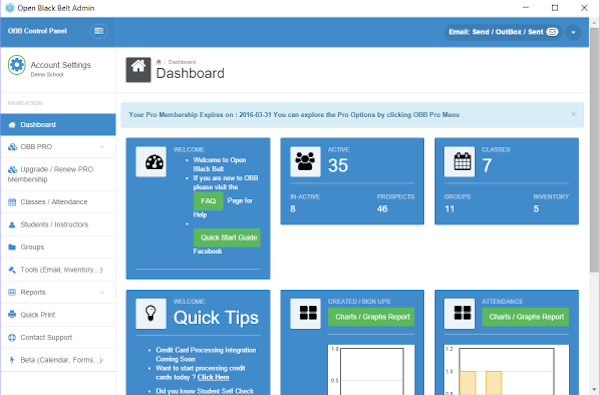This screenshot has width=600, height=395.
Task: Open Classes / Attendance page
Action: click(x=58, y=202)
